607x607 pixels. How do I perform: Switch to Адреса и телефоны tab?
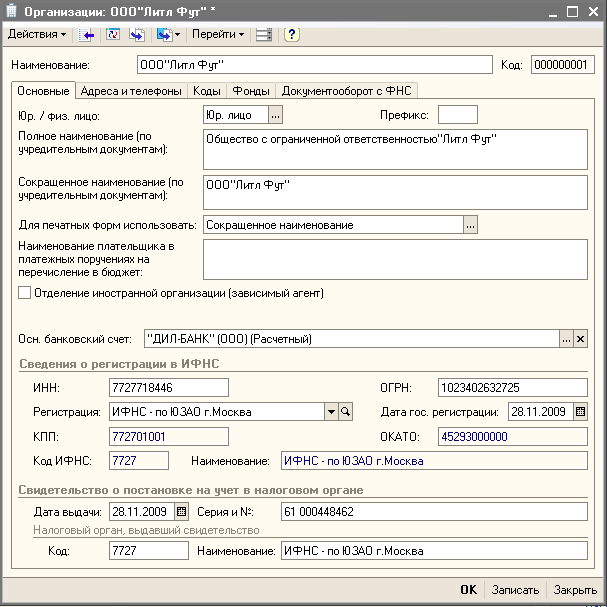[x=131, y=90]
